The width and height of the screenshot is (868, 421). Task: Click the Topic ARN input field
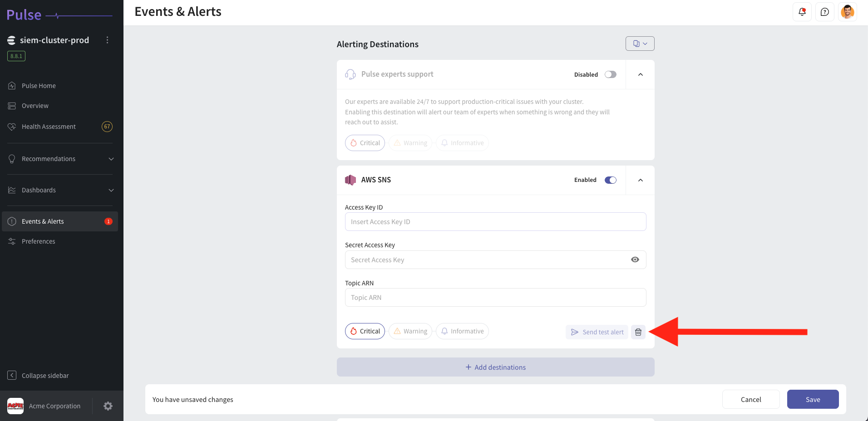[495, 297]
